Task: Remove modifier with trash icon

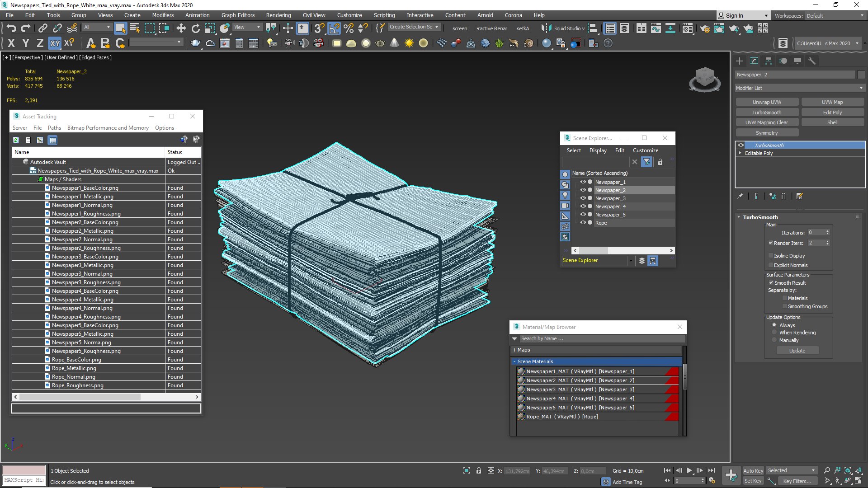Action: tap(783, 196)
